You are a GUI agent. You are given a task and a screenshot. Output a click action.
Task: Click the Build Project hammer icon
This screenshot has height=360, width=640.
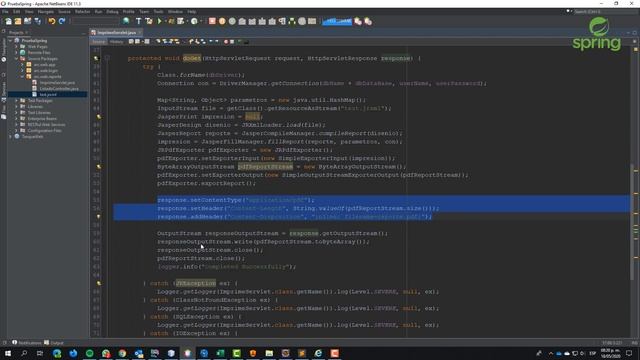pyautogui.click(x=138, y=21)
